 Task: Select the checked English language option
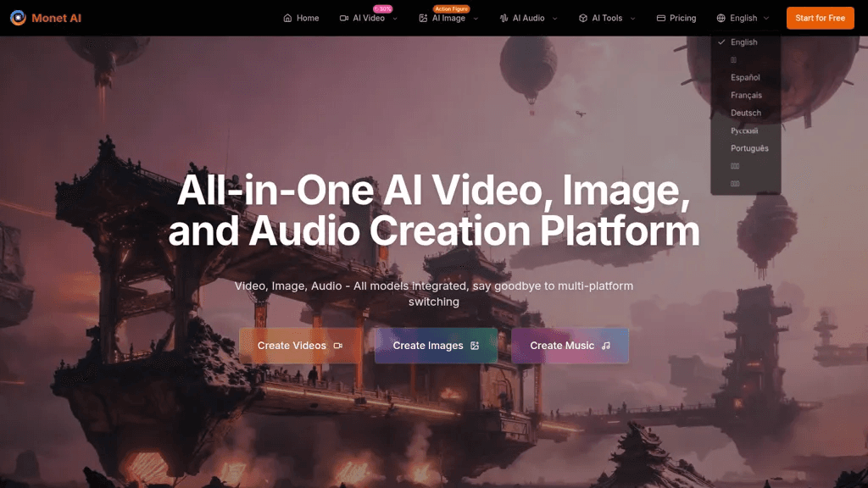tap(746, 42)
